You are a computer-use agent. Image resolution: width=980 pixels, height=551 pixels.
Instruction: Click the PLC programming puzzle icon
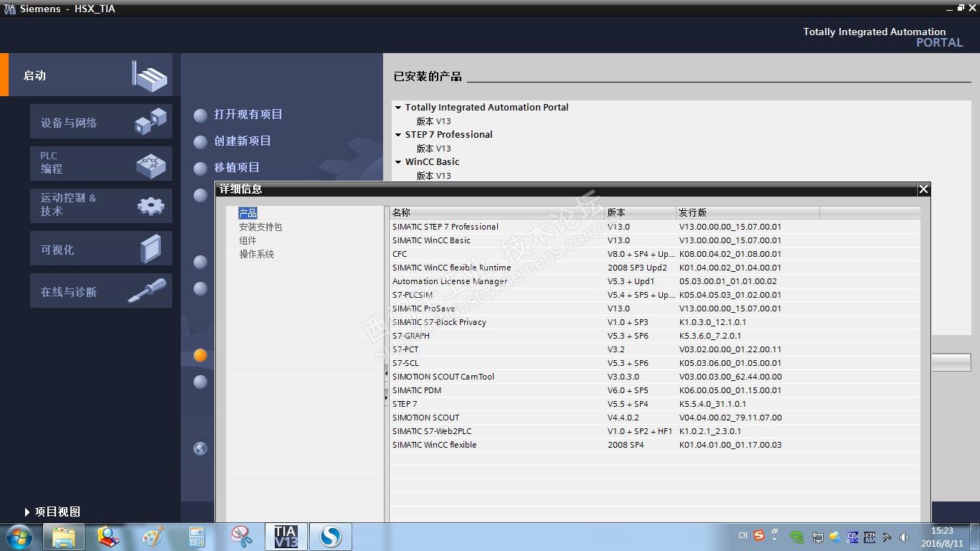151,166
